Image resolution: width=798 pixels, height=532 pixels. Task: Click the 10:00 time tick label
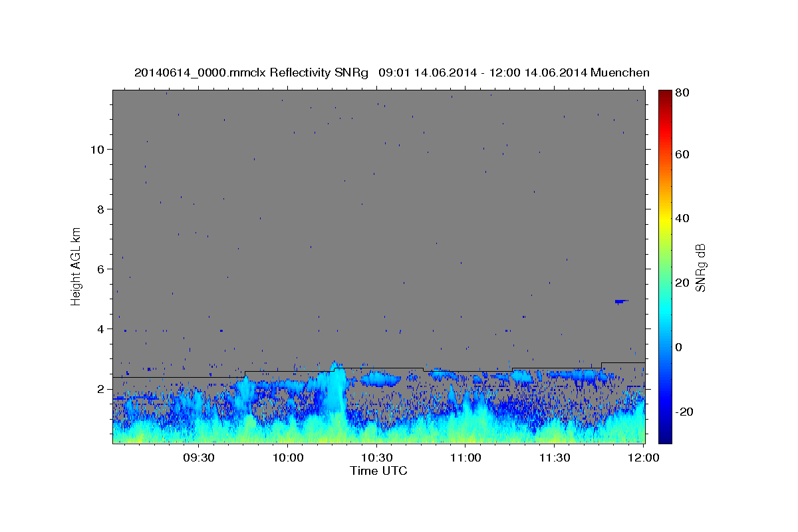pyautogui.click(x=288, y=458)
